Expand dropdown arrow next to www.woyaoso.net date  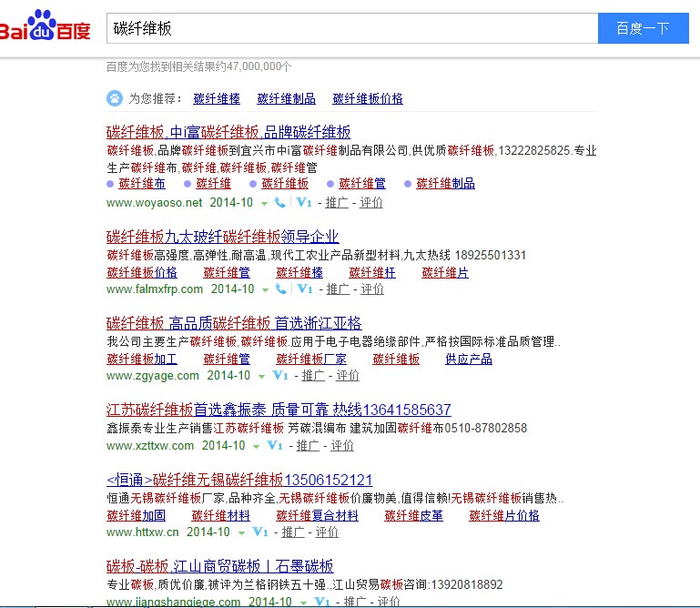(x=264, y=204)
